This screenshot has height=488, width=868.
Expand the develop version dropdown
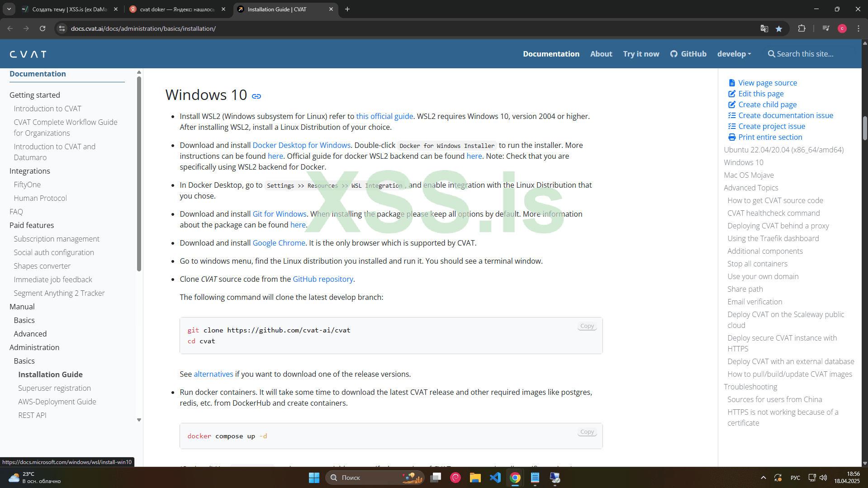click(734, 54)
